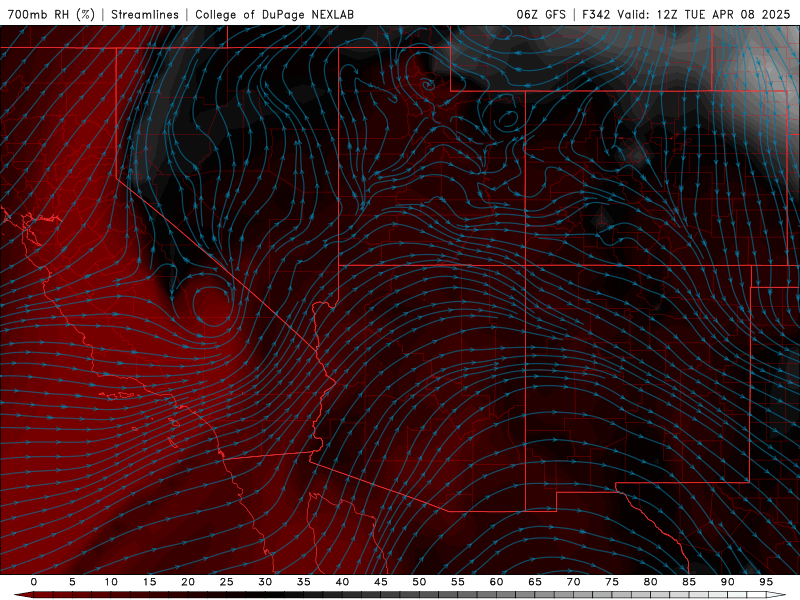
Task: Click the '5' value on the color scale
Action: click(72, 582)
